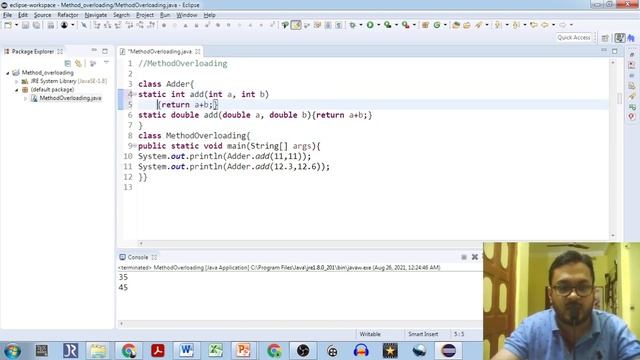Open the Run dropdown arrow

(x=378, y=25)
